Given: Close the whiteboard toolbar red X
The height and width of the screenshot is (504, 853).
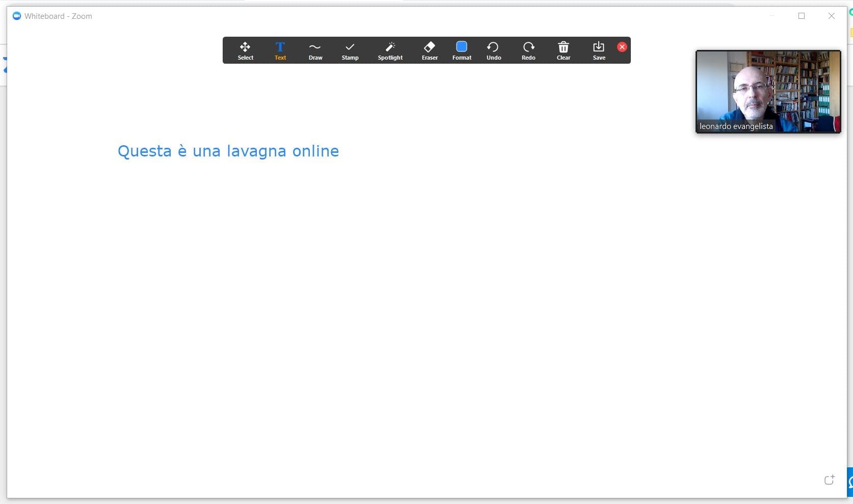Looking at the screenshot, I should [x=622, y=47].
